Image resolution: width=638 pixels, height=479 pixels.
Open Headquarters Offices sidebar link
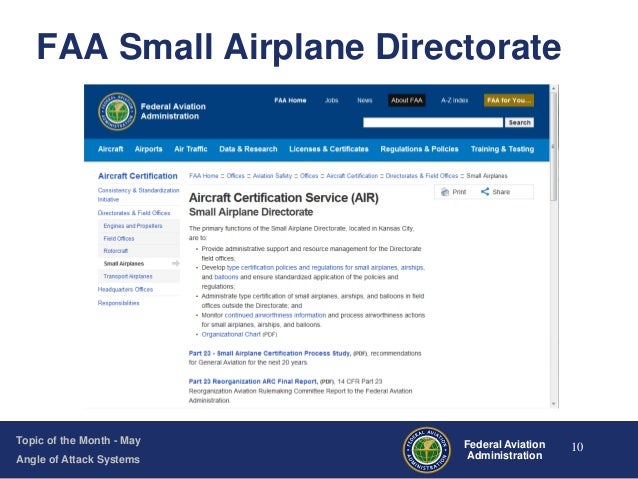125,289
